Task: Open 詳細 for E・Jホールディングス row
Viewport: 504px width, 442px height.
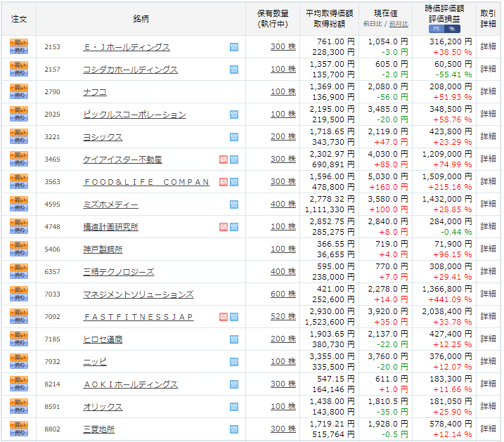Action: coord(488,46)
